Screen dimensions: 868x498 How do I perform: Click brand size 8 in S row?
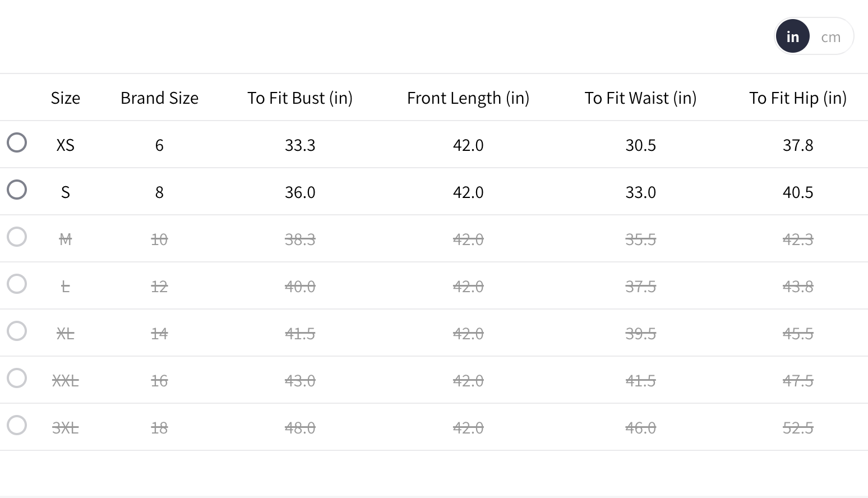point(159,192)
